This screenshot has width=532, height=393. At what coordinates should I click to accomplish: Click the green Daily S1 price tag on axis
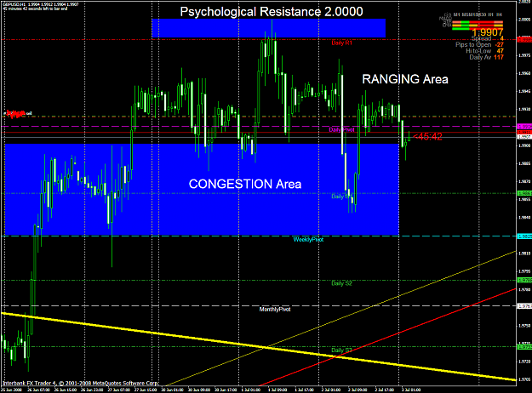point(523,193)
